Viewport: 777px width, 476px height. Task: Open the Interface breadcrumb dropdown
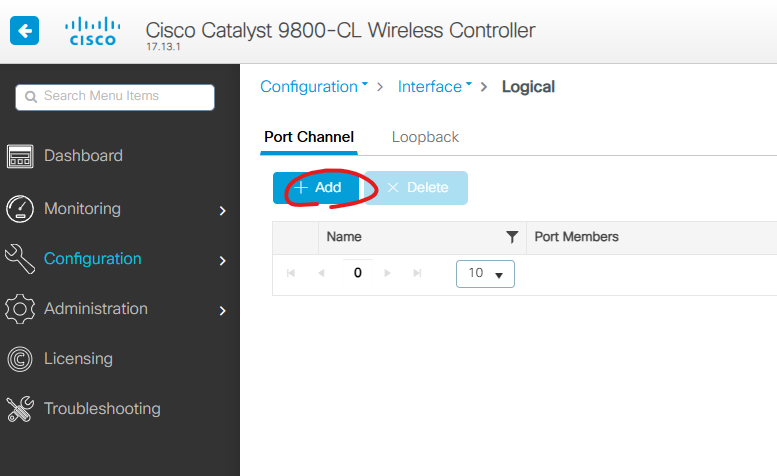click(435, 87)
